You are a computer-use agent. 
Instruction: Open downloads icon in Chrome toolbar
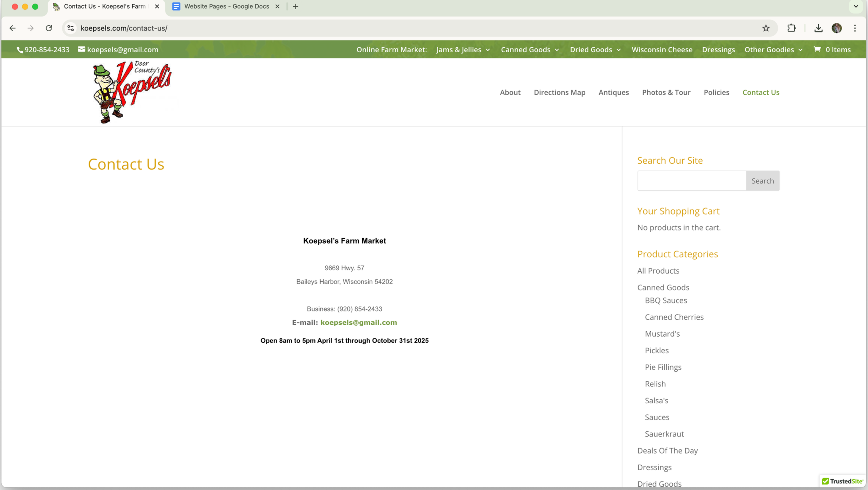tap(818, 28)
